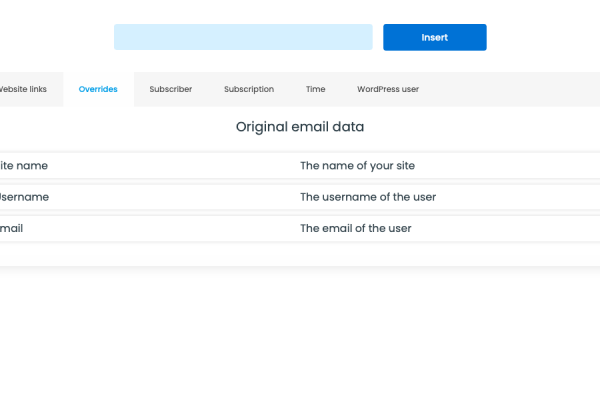
Task: Click 'The name of your site' description
Action: (357, 166)
